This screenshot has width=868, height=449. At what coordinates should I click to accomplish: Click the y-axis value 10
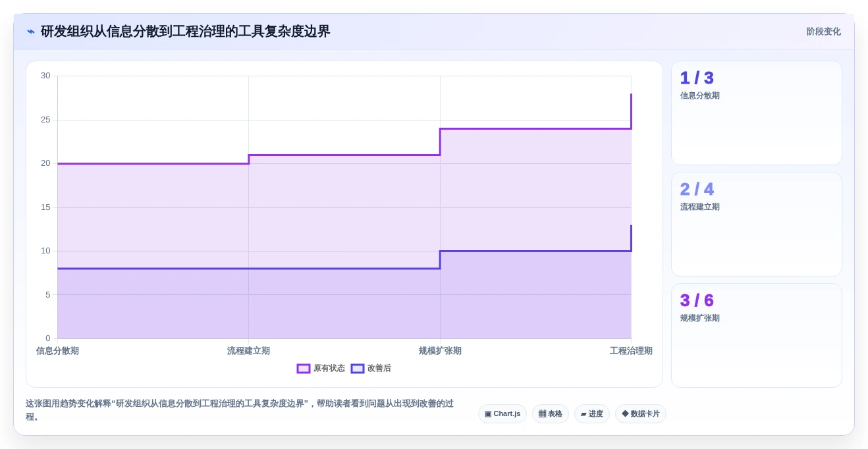[x=45, y=251]
